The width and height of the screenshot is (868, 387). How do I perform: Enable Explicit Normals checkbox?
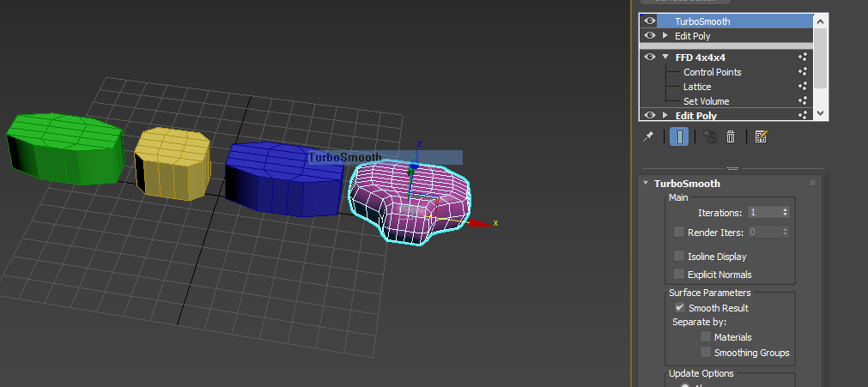[x=678, y=274]
